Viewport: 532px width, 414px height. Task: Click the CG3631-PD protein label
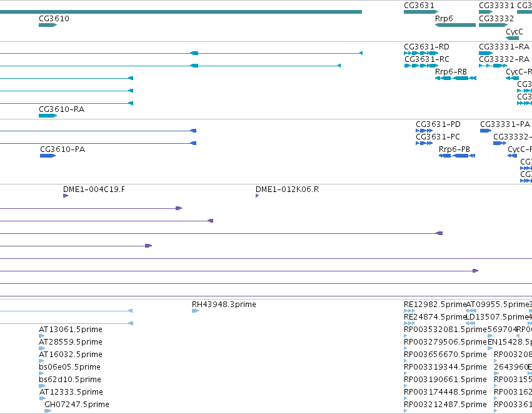point(438,124)
